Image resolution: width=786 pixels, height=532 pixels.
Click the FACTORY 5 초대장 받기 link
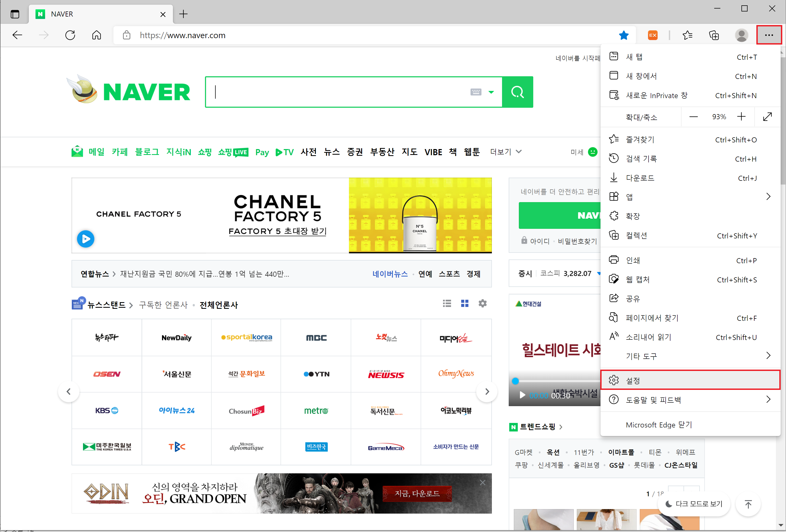(x=277, y=231)
